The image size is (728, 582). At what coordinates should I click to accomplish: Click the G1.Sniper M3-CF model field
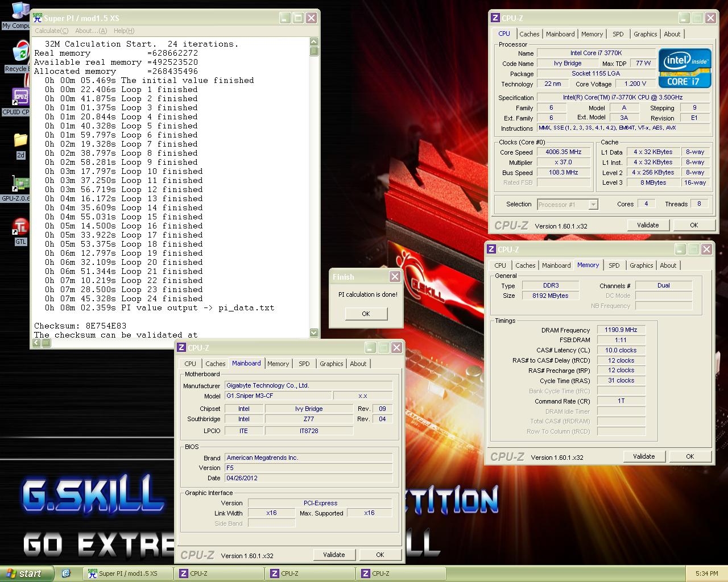[278, 396]
